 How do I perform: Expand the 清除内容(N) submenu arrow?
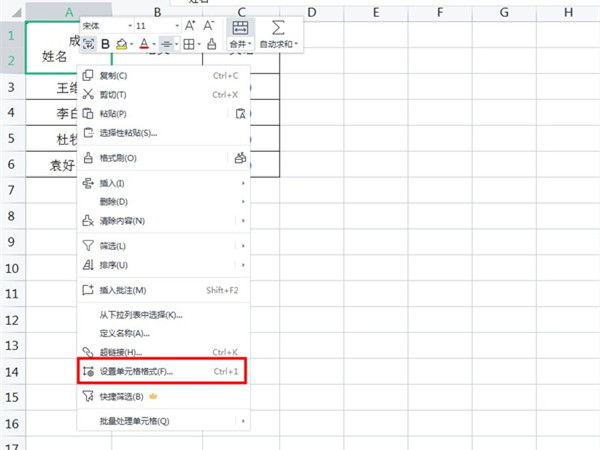coord(243,220)
